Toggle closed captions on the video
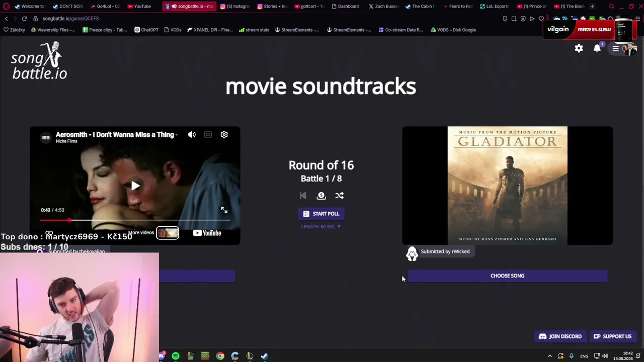This screenshot has height=362, width=644. pyautogui.click(x=208, y=135)
